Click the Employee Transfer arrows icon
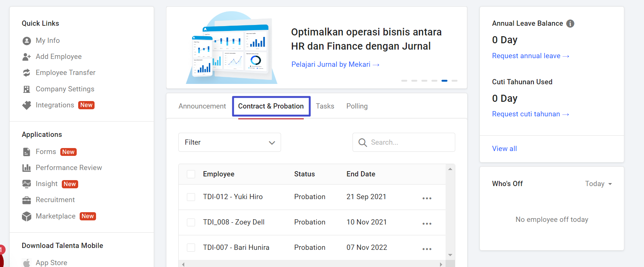Viewport: 644px width, 267px height. [26, 73]
